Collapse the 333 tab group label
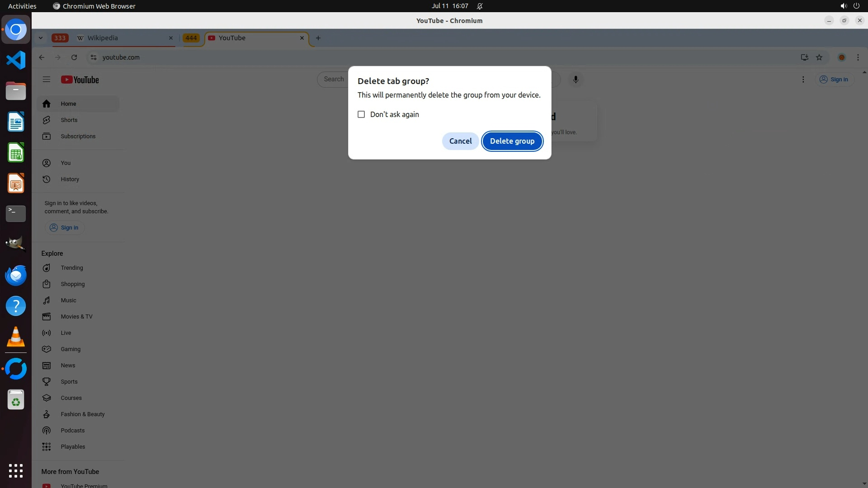The width and height of the screenshot is (868, 488). (60, 38)
